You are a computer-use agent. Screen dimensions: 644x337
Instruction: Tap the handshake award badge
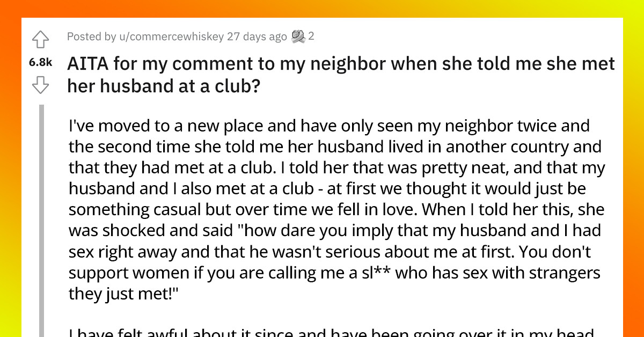(x=299, y=36)
